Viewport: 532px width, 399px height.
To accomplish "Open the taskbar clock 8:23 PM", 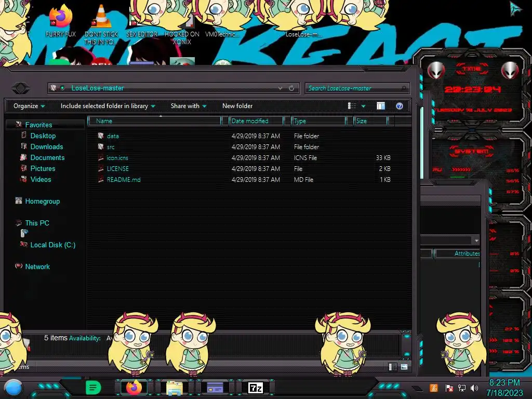I will tap(504, 388).
